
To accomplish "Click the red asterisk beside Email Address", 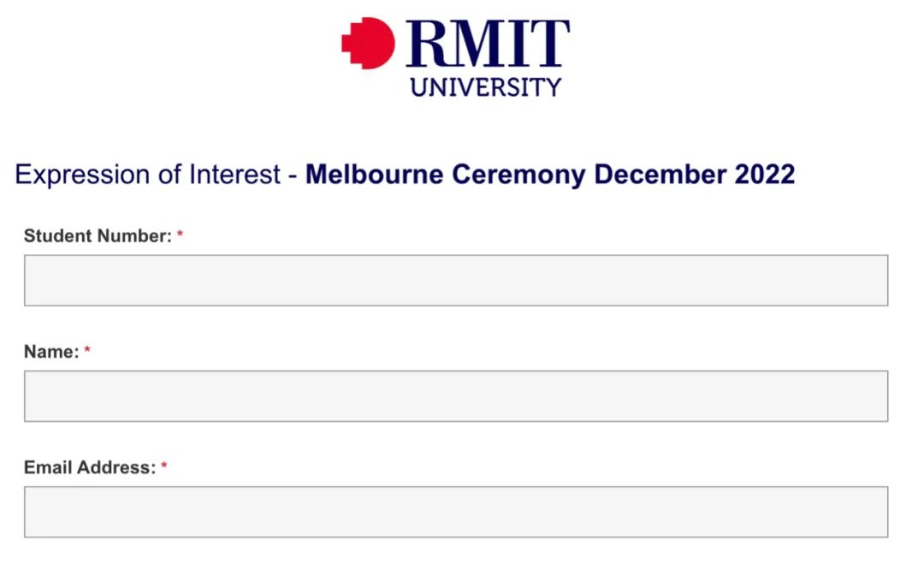I will coord(164,466).
